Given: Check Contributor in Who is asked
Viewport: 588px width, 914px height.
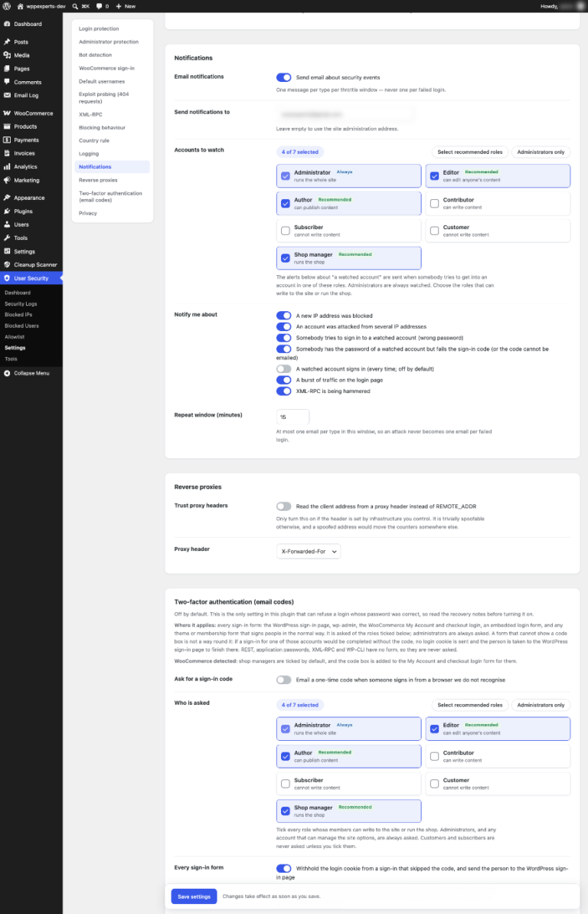Looking at the screenshot, I should point(434,756).
